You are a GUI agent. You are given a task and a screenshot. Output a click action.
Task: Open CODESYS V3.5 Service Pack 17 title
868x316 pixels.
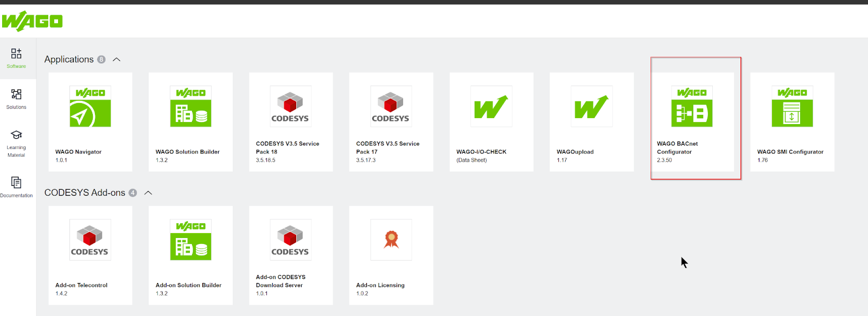point(388,148)
